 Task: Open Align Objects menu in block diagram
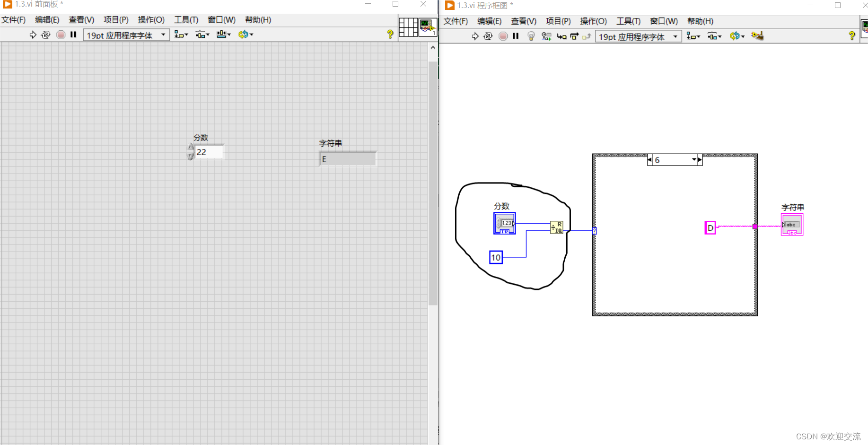pyautogui.click(x=693, y=36)
